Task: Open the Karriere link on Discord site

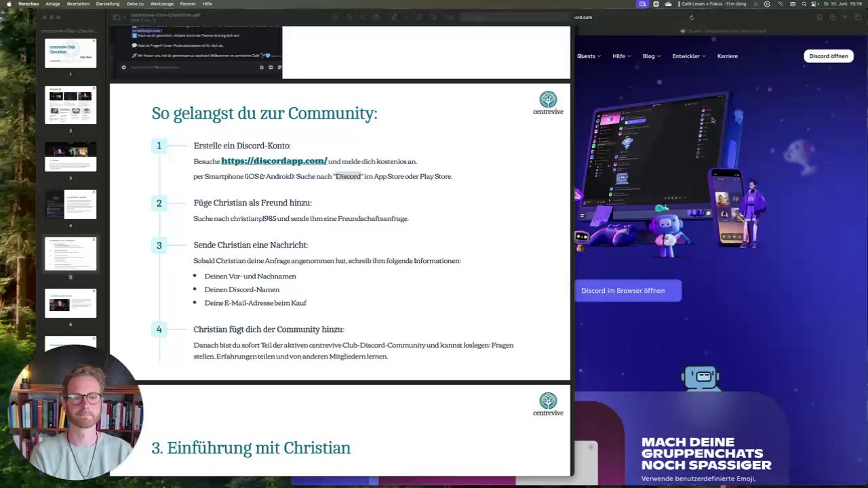Action: click(728, 56)
